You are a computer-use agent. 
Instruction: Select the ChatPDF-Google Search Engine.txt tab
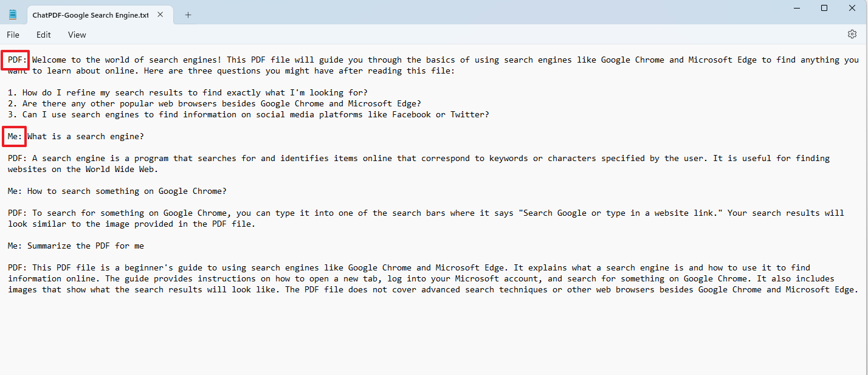[90, 15]
